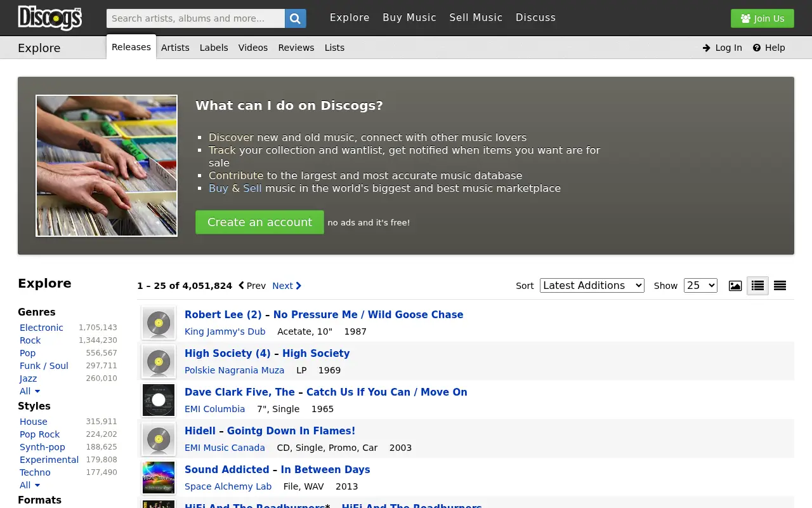
Task: Open 'Gointg Down In Flames!' release
Action: pos(291,431)
